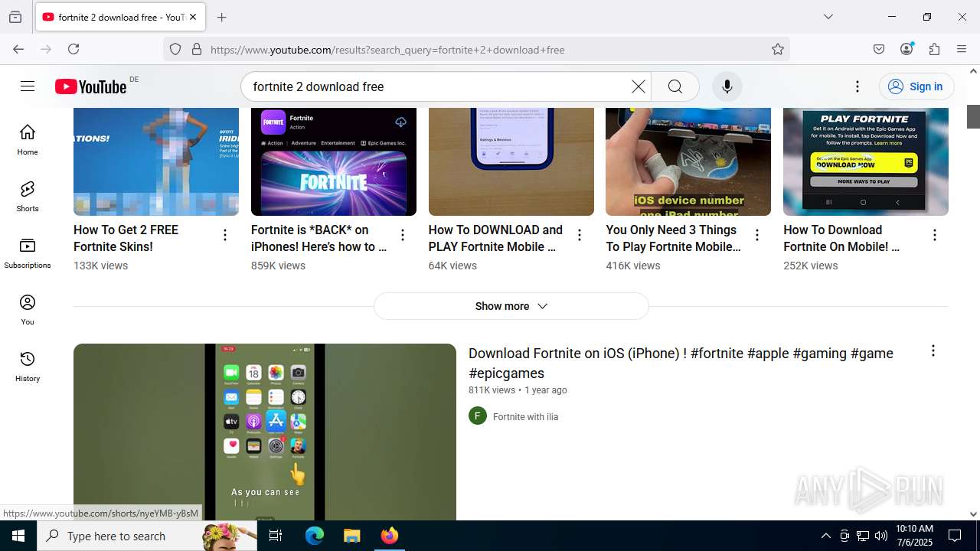Open 'Download Fortnite on iOS (iPhone)' video title

pos(681,363)
